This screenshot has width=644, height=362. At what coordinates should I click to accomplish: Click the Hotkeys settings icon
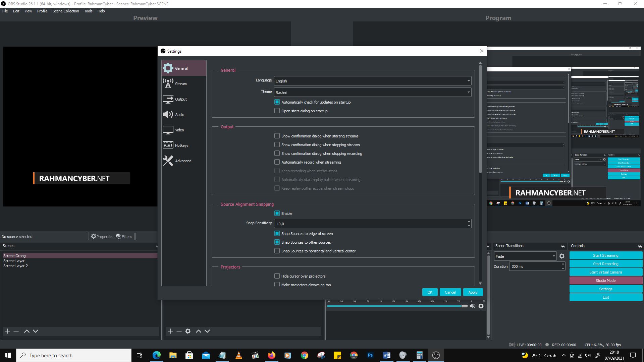(168, 145)
